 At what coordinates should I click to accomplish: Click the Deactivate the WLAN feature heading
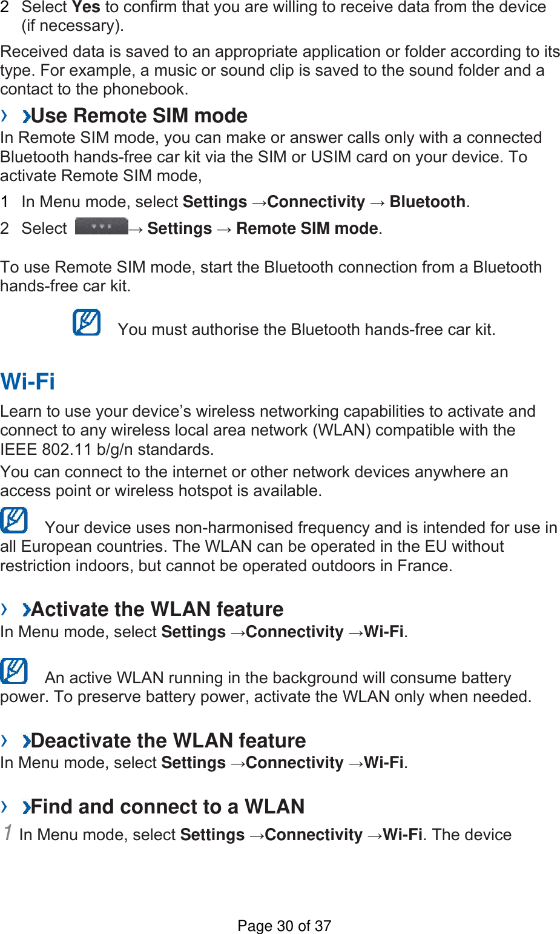pos(168,741)
